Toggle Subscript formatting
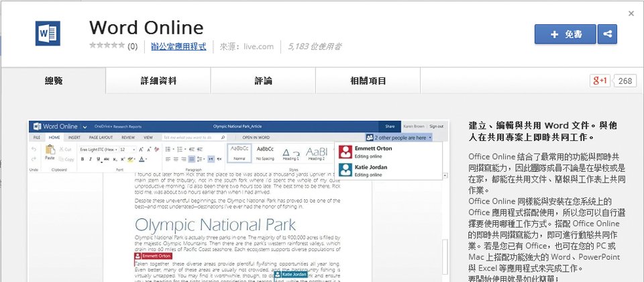Screen dimensions: 644x282 pyautogui.click(x=115, y=159)
